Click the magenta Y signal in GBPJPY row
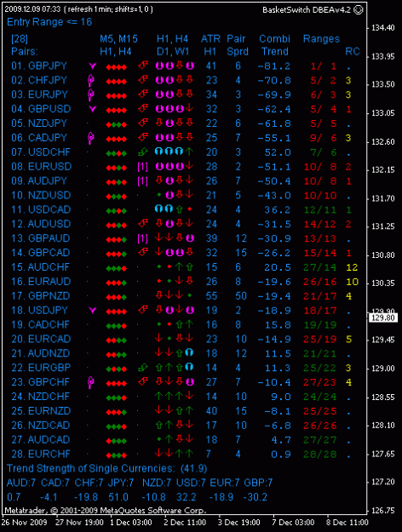 [x=92, y=66]
